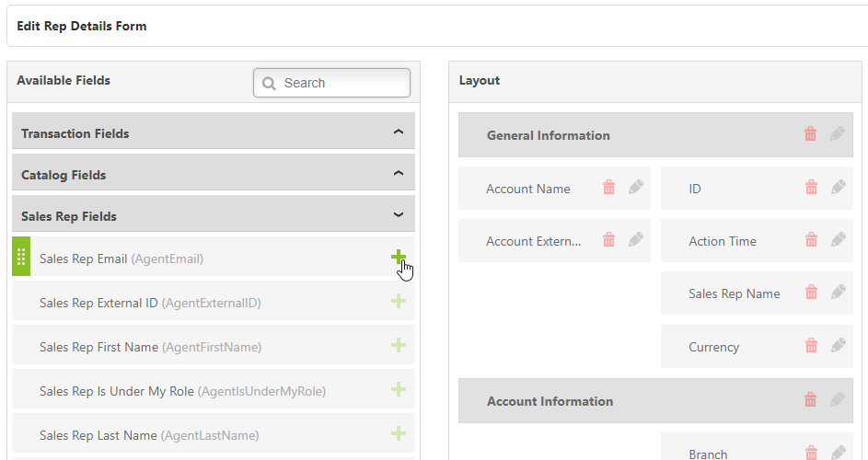Click the Account Name layout label
Viewport: 868px width, 460px height.
(528, 189)
